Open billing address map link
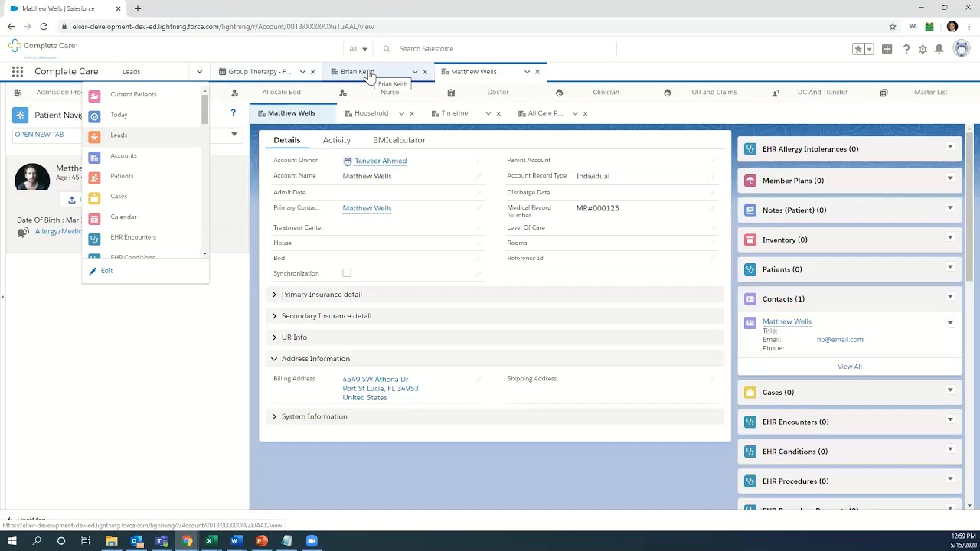The image size is (980, 551). click(381, 388)
